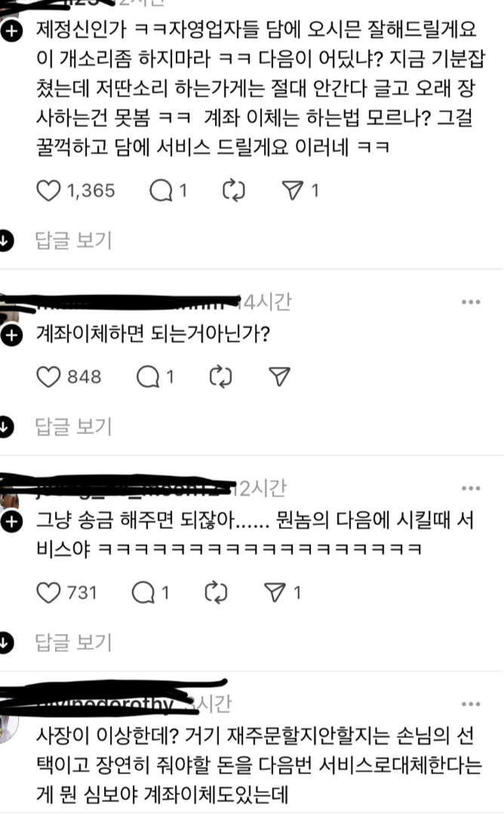Screen dimensions: 504x815
Task: Share the comment with 731 likes
Action: (275, 592)
